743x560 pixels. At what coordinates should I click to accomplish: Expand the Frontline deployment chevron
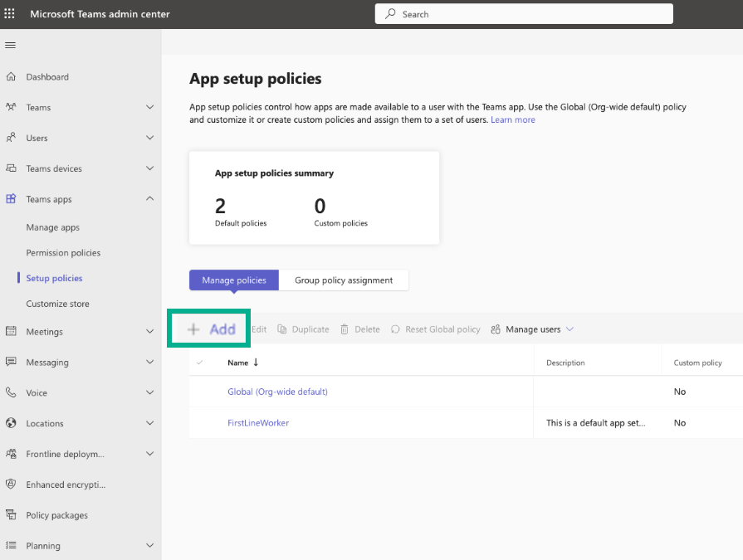tap(149, 454)
